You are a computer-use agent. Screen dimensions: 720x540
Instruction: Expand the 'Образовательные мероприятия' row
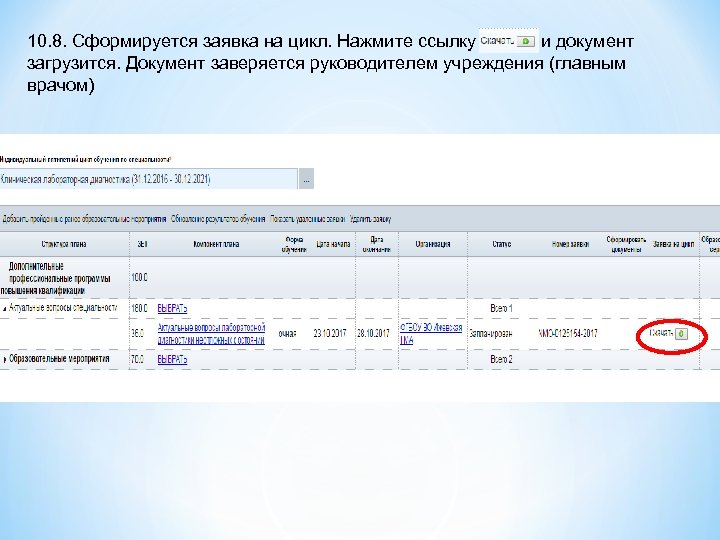pos(5,360)
